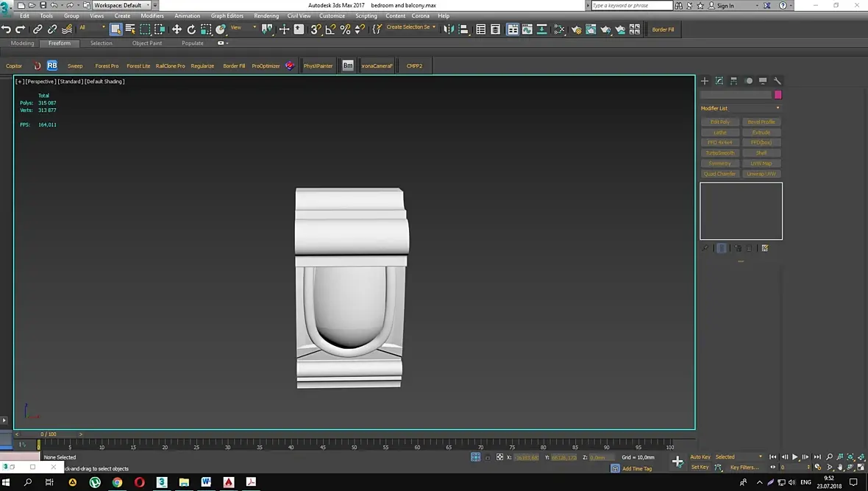The height and width of the screenshot is (491, 868).
Task: Toggle Auto Key animation mode
Action: tap(700, 457)
